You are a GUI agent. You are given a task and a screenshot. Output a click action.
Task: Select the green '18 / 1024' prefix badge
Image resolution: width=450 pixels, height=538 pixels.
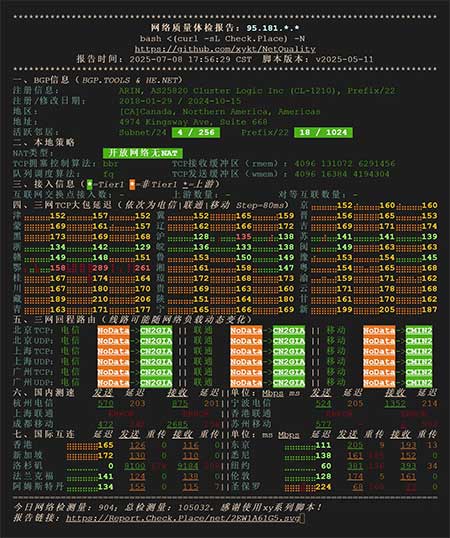click(x=323, y=132)
